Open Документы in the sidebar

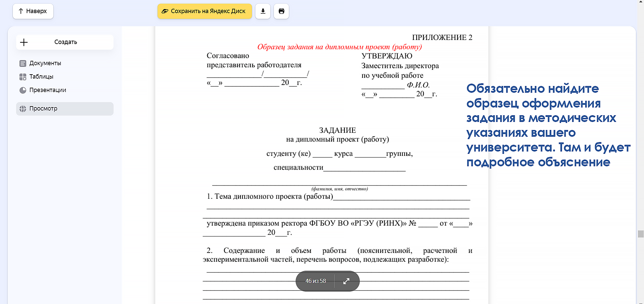pyautogui.click(x=65, y=63)
